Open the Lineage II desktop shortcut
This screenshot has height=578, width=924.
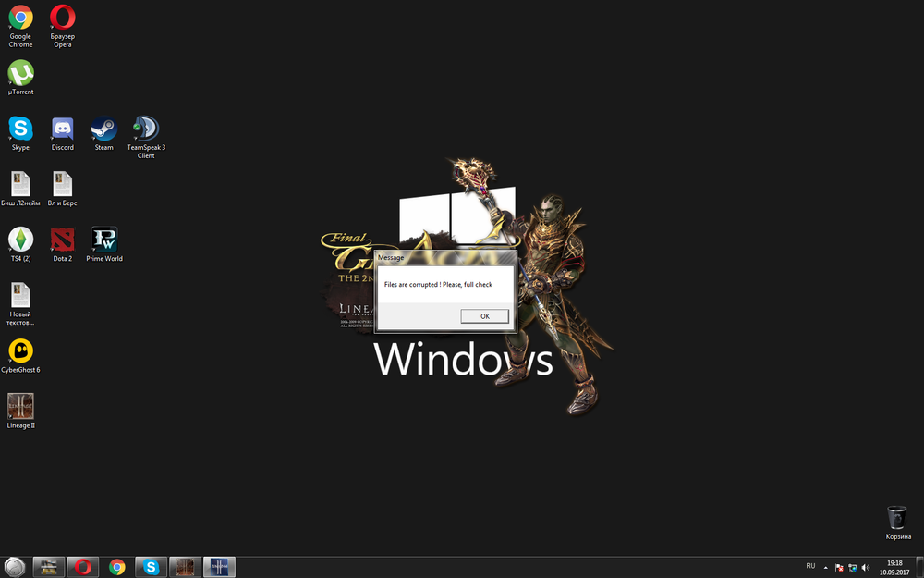pos(20,404)
